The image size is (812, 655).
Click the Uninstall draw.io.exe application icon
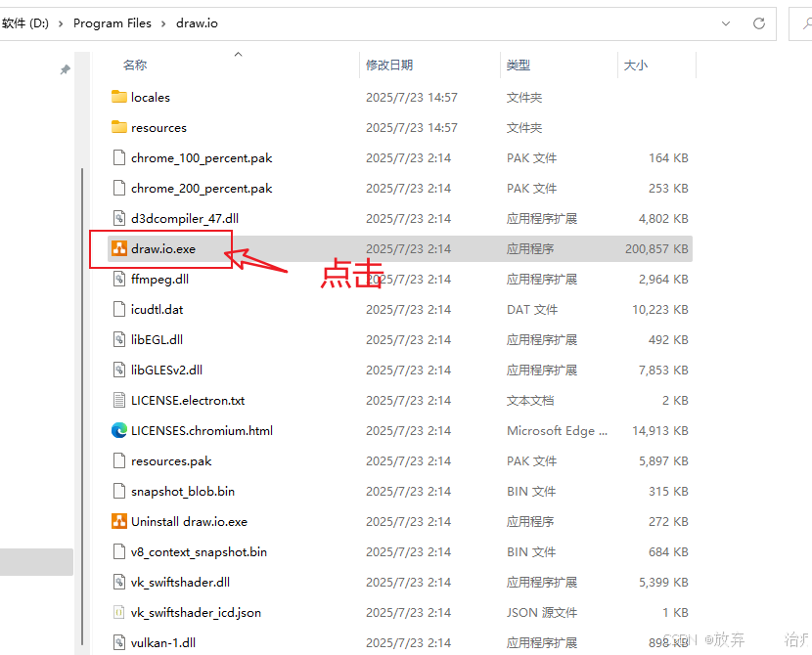click(x=119, y=521)
